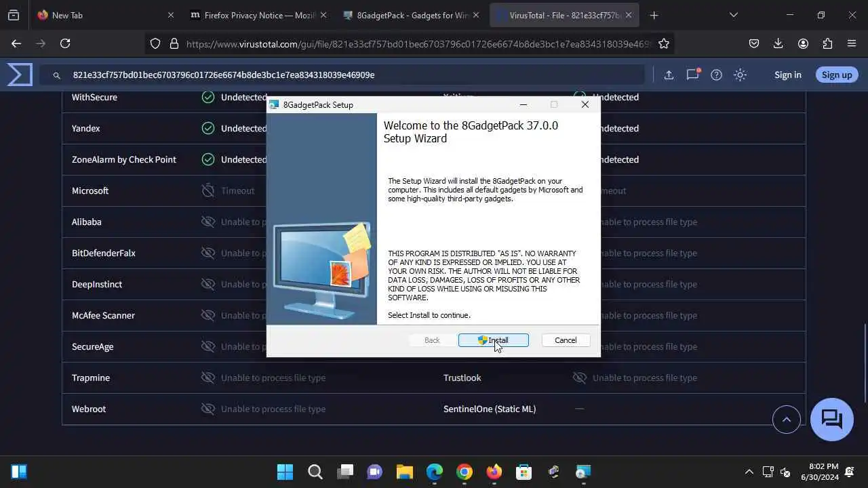Click VirusTotal upload file icon
This screenshot has height=488, width=868.
(x=669, y=75)
